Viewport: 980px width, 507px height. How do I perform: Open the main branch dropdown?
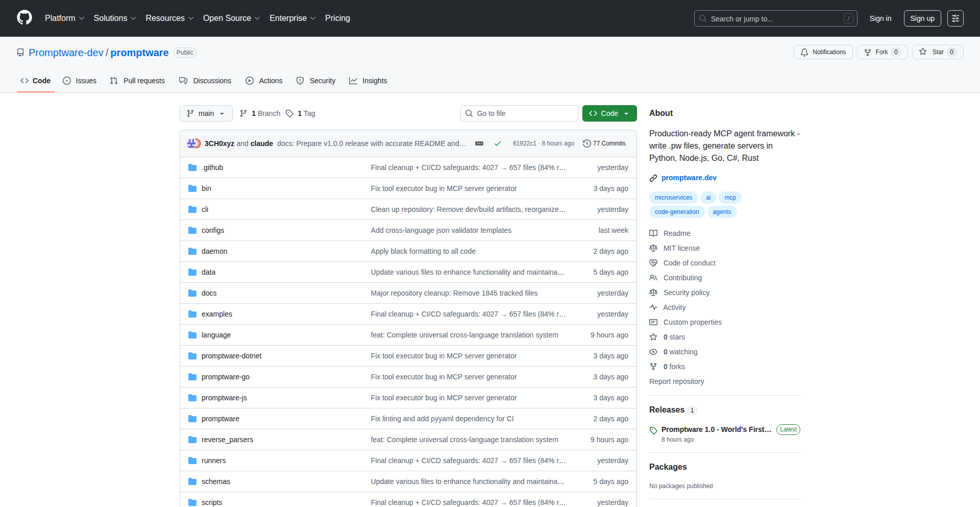point(206,113)
